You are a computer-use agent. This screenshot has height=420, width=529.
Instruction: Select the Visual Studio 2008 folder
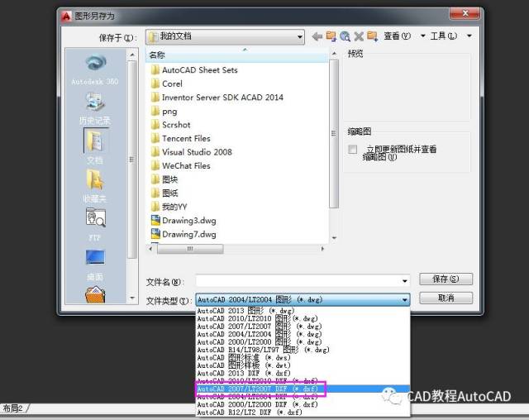[192, 152]
